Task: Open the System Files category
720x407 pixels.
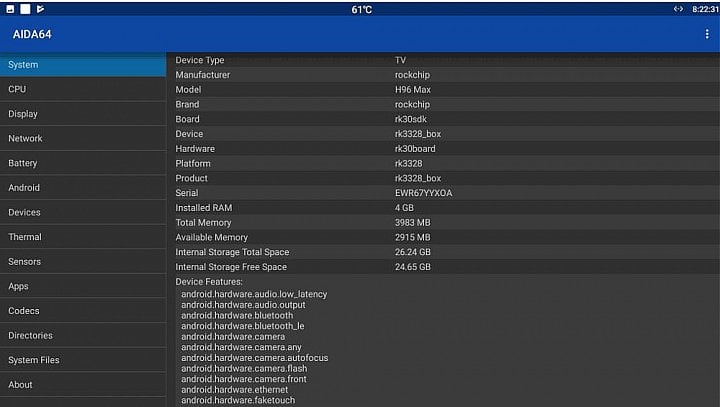Action: tap(83, 360)
